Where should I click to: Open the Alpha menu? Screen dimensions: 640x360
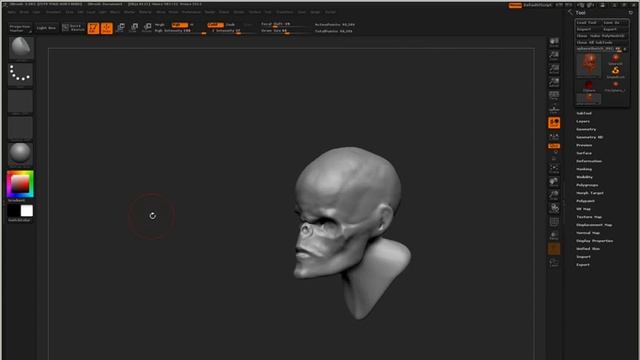[12, 12]
